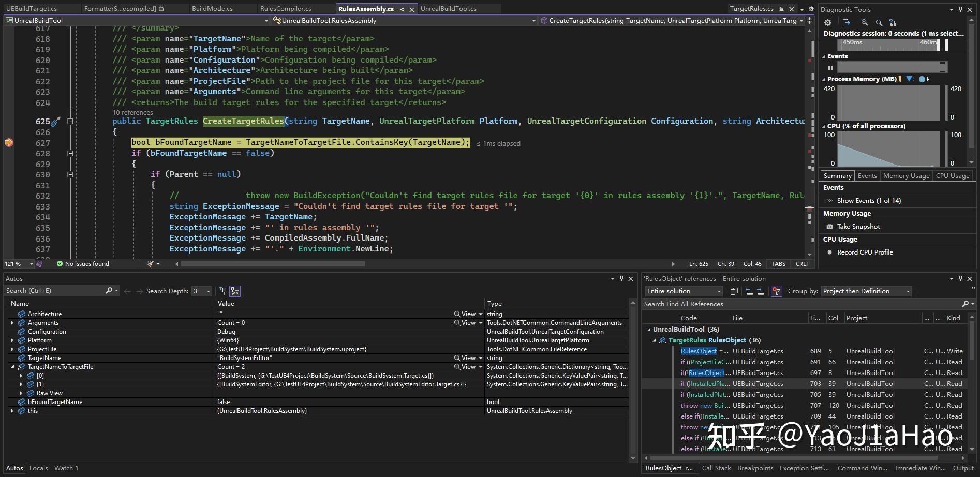Open the Diagnostic Tools settings gear
Screen dimensions: 980x477
(x=828, y=23)
